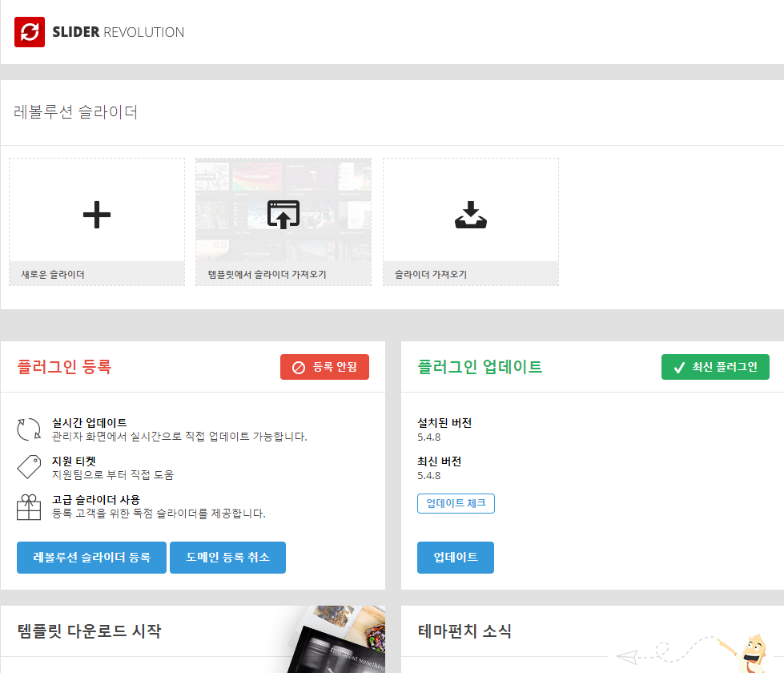Click the 고급 슬라이더 사용 gift box icon
The height and width of the screenshot is (673, 784).
point(29,507)
